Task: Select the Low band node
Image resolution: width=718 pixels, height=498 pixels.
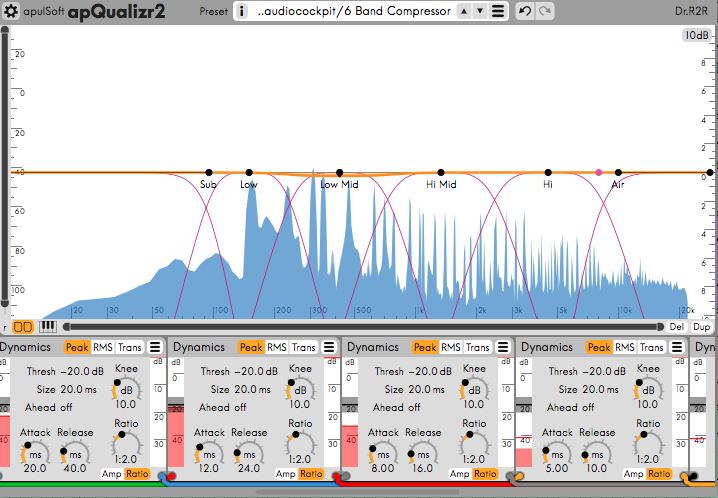Action: [x=249, y=173]
